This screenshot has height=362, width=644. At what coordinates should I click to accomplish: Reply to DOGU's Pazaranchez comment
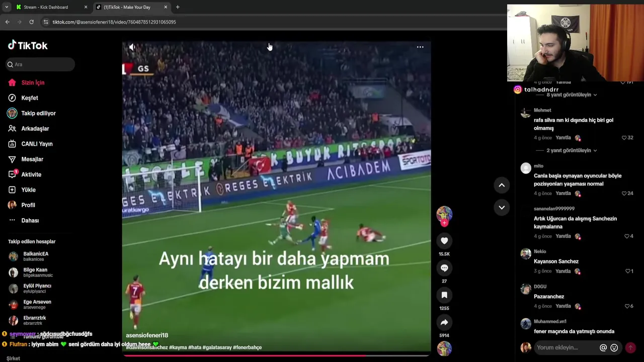563,306
